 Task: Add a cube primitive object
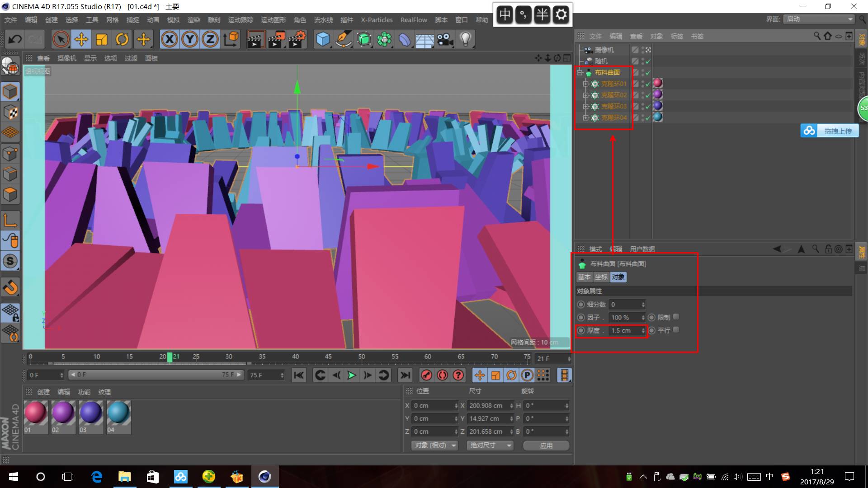pos(323,39)
